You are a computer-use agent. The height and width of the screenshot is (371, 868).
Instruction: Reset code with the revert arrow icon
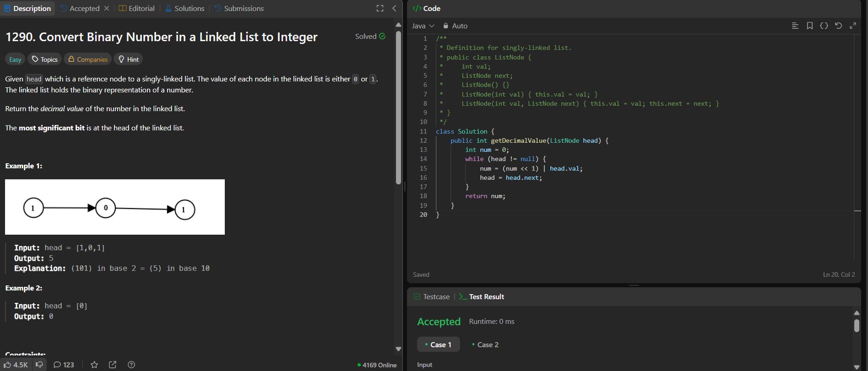click(x=838, y=26)
